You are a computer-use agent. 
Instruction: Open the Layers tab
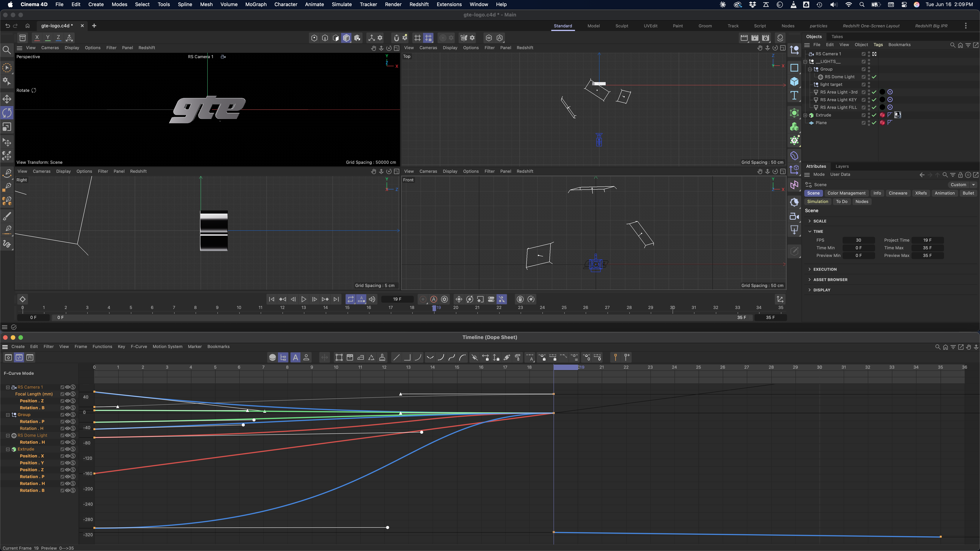[842, 166]
